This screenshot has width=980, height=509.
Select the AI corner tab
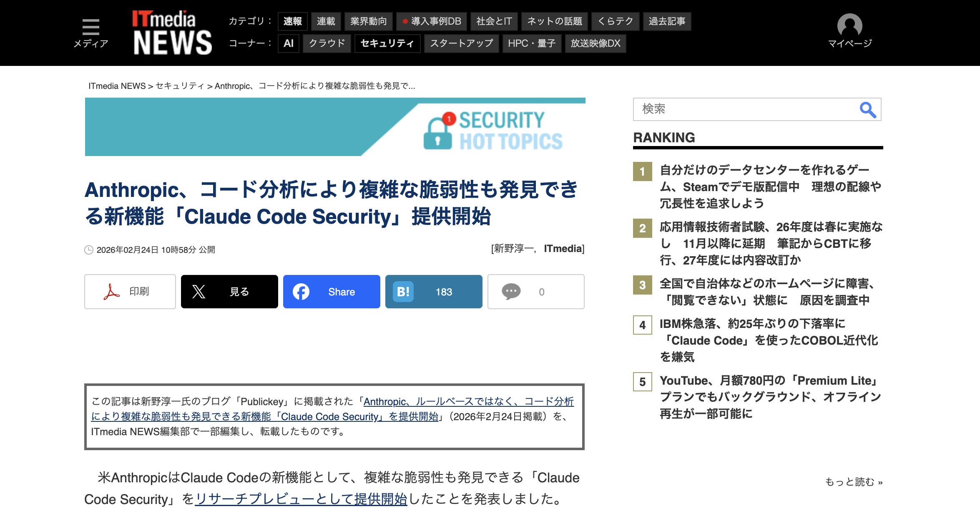289,43
